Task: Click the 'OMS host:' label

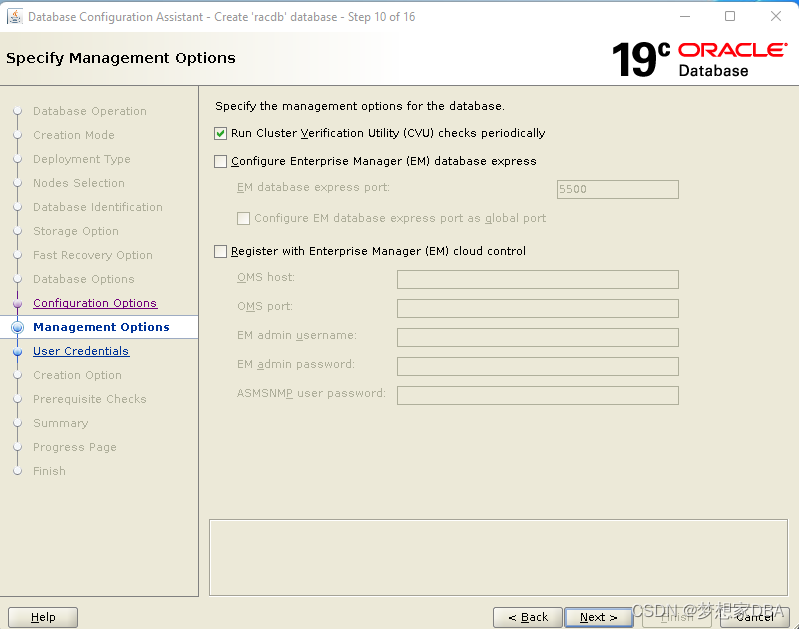Action: coord(265,277)
